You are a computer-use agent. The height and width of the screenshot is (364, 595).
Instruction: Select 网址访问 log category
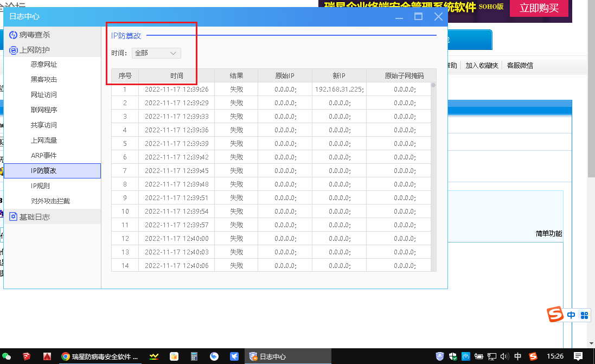pyautogui.click(x=44, y=95)
